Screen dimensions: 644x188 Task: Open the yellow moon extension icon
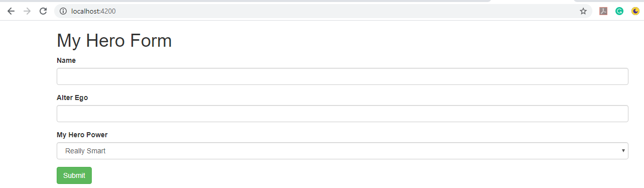(x=635, y=11)
